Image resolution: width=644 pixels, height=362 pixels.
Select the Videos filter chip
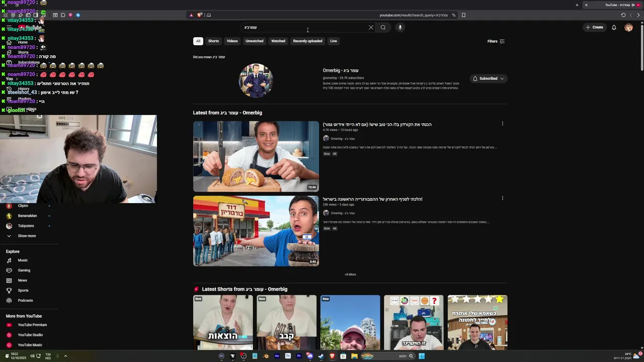tap(232, 41)
